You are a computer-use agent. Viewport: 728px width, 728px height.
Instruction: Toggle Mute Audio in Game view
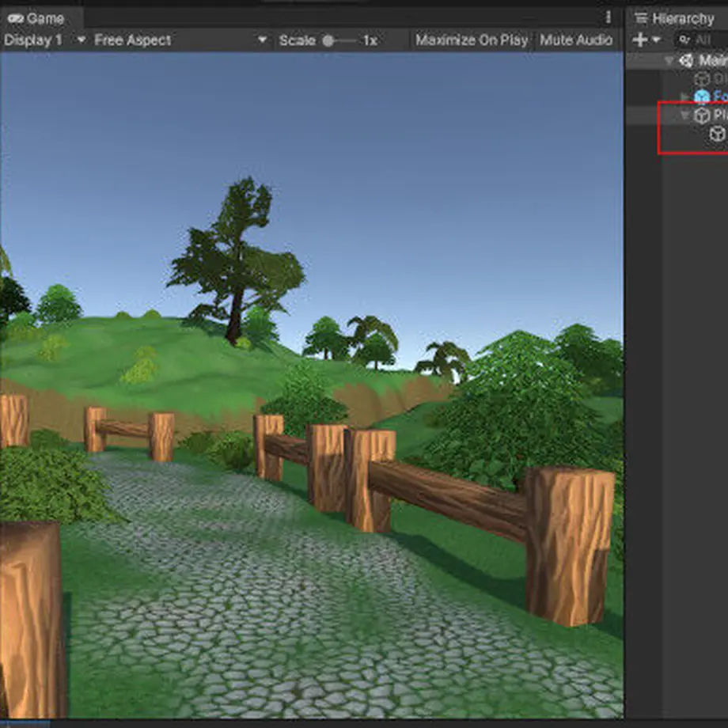[576, 40]
